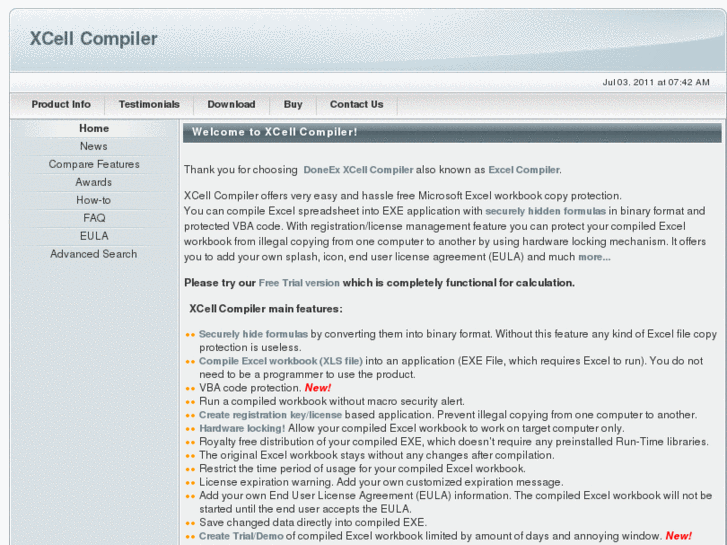
Task: Click the Restrict the time period line
Action: click(362, 468)
